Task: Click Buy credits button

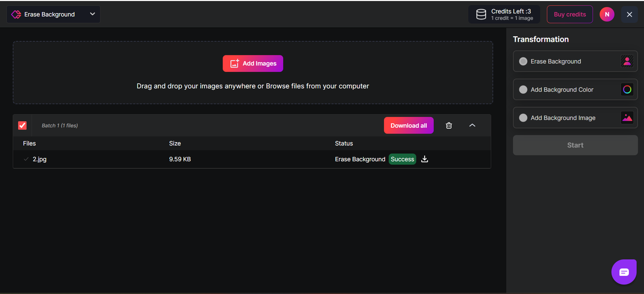Action: pos(570,14)
